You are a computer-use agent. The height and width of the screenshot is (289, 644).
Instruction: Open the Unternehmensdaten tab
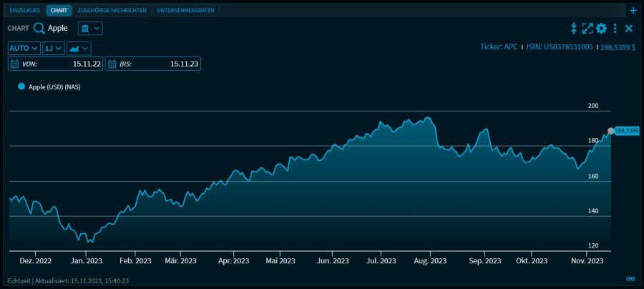(x=185, y=10)
